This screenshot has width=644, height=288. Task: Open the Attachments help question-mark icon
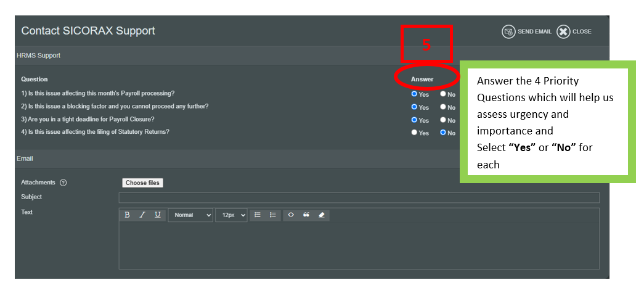(63, 183)
